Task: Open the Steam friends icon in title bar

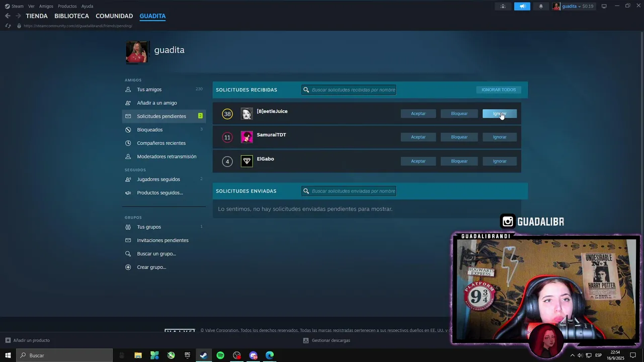Action: tap(503, 6)
